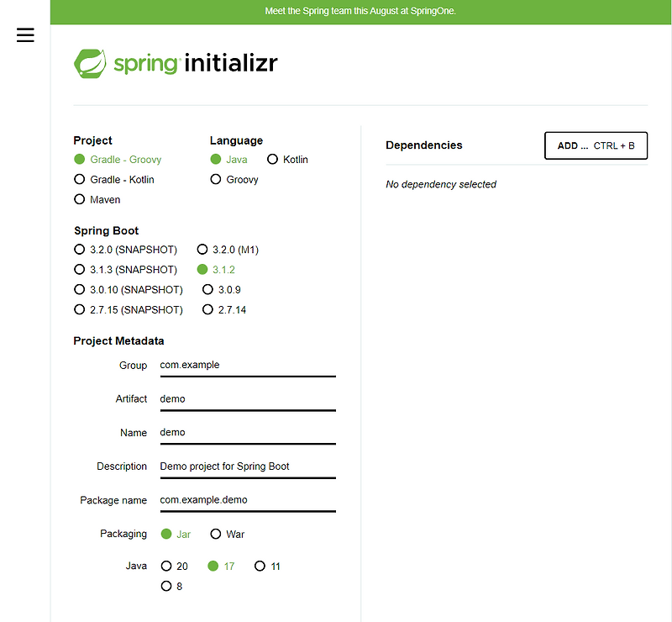This screenshot has height=622, width=672.
Task: Select Spring Boot 3.1.3 (SNAPSHOT)
Action: tap(79, 269)
